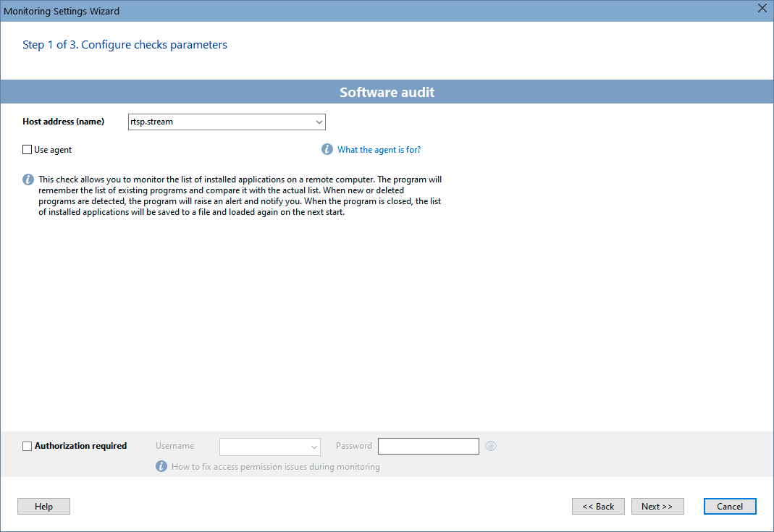Image resolution: width=774 pixels, height=532 pixels.
Task: Close the wizard with the X button
Action: (762, 9)
